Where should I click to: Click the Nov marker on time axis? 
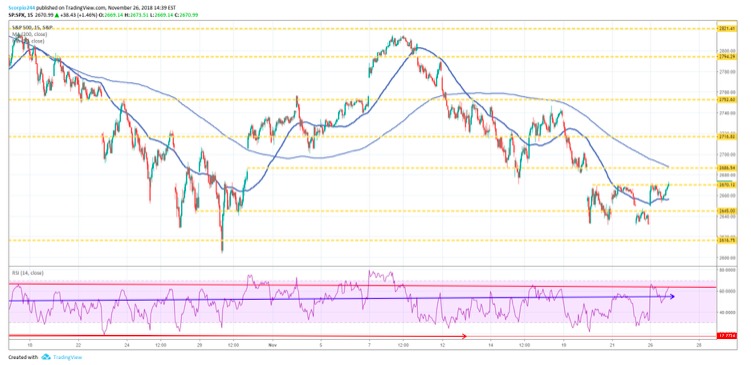[273, 344]
